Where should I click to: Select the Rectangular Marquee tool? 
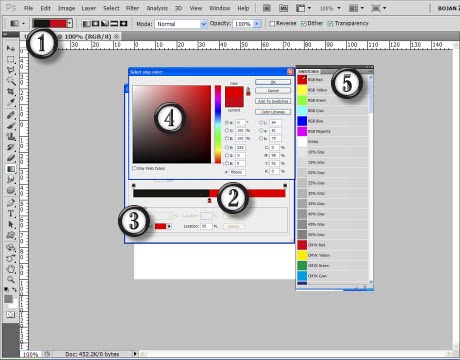[11, 59]
